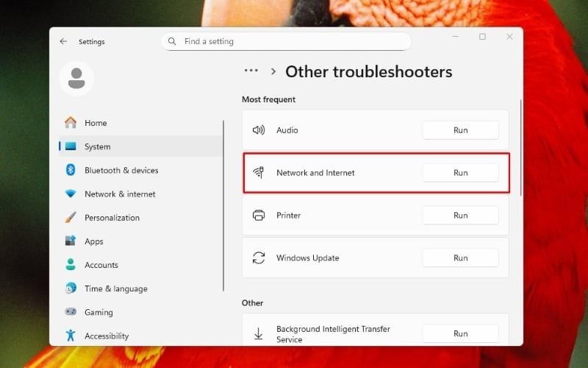Screen dimensions: 588x368
Task: Click the Printer label text
Action: (x=288, y=215)
